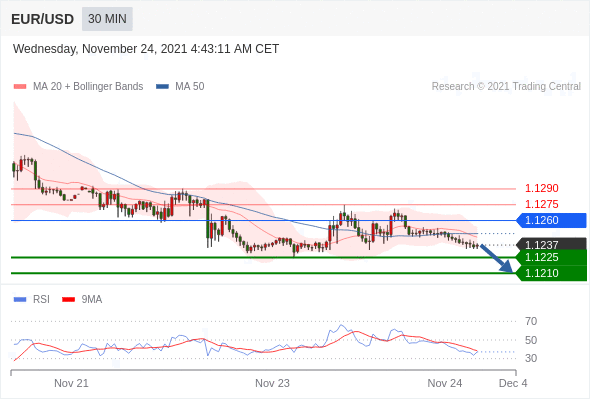The height and width of the screenshot is (400, 590).
Task: Click the red 9MA legend swatch
Action: pos(68,300)
